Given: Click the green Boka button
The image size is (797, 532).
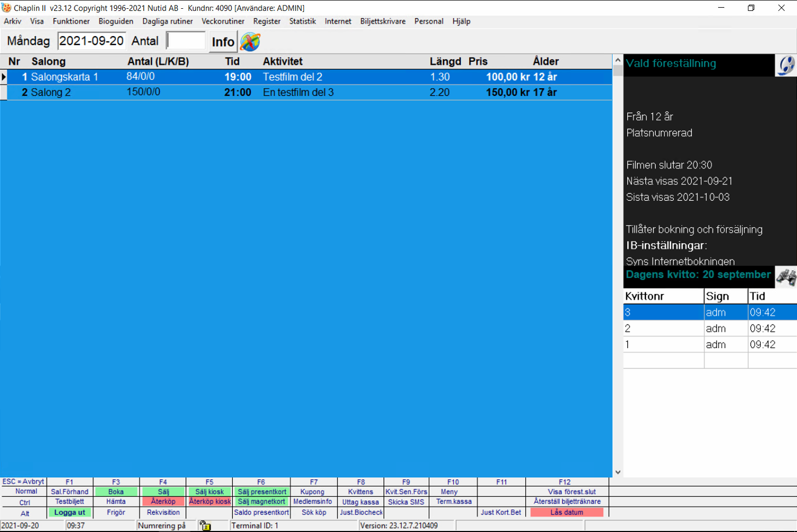Looking at the screenshot, I should click(116, 491).
